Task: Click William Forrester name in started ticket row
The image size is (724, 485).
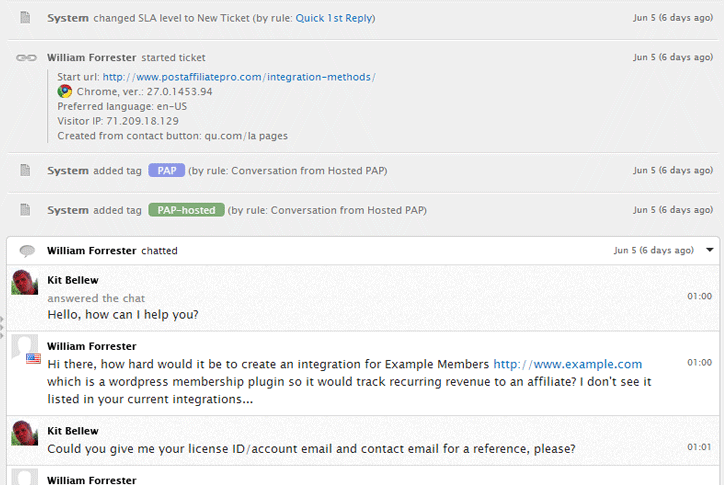Action: (x=91, y=58)
